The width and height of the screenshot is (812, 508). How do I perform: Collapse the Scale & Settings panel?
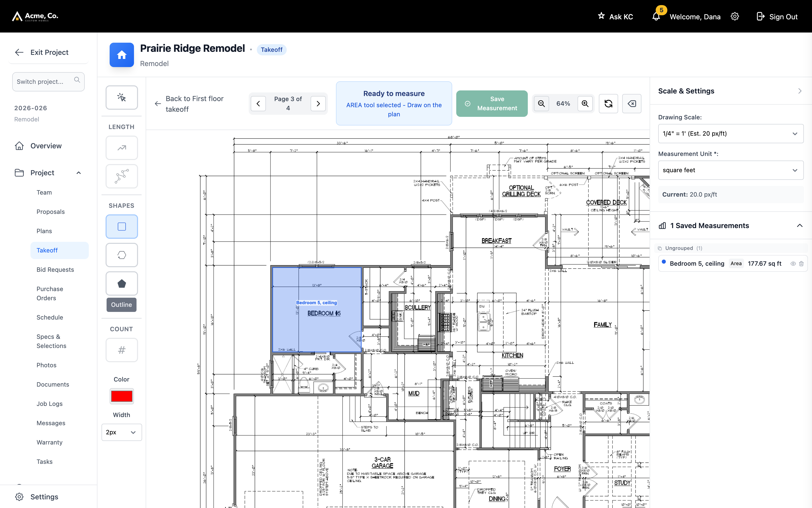pyautogui.click(x=800, y=91)
